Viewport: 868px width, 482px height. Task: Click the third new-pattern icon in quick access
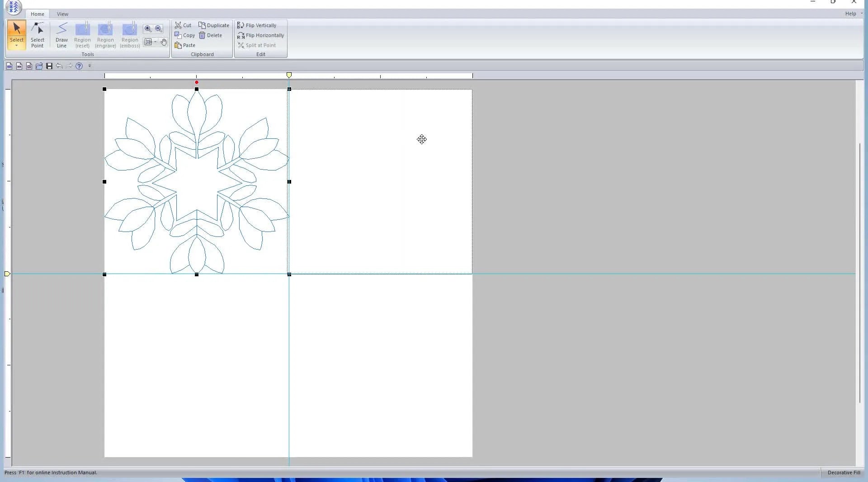(x=29, y=66)
